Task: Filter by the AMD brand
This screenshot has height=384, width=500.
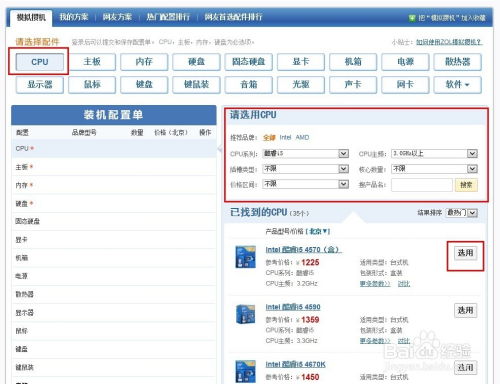Action: pyautogui.click(x=302, y=137)
